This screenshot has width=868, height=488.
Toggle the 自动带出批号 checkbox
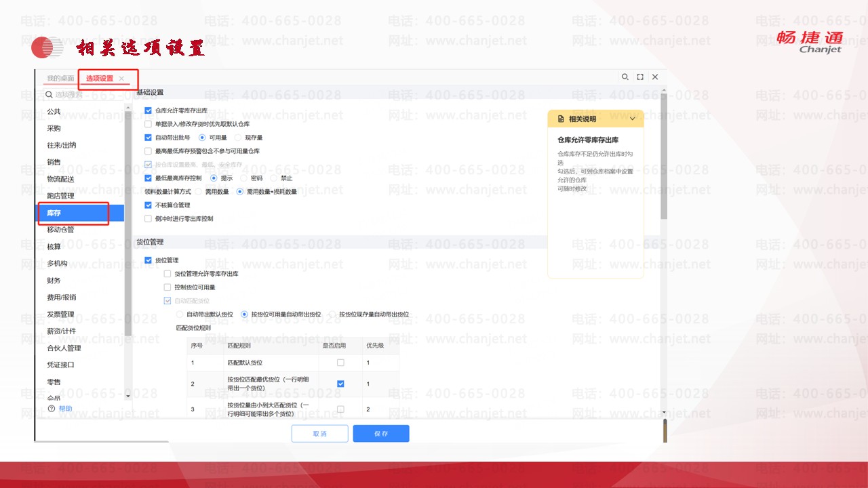148,138
